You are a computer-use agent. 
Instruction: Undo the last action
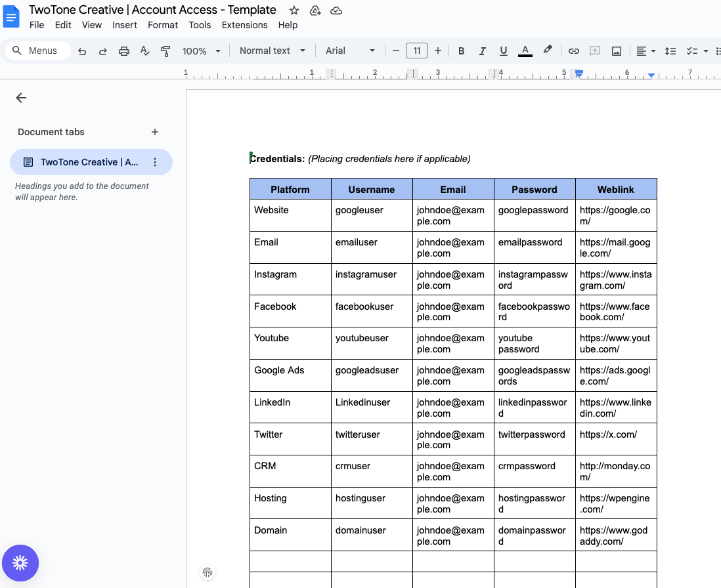82,51
